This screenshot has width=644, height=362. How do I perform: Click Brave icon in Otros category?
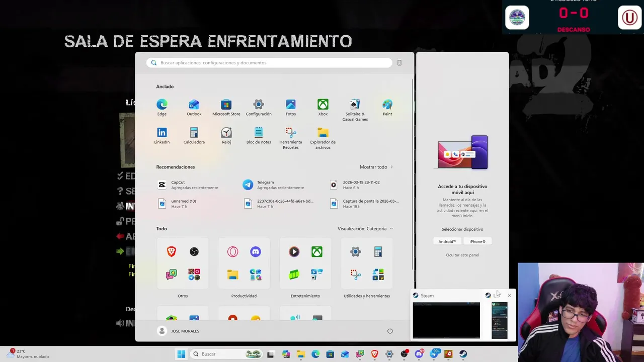171,252
